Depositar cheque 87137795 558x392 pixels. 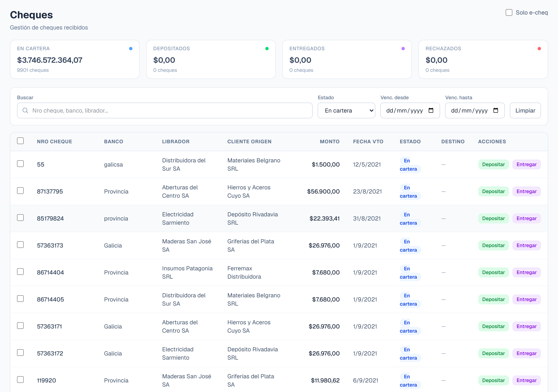(x=493, y=191)
